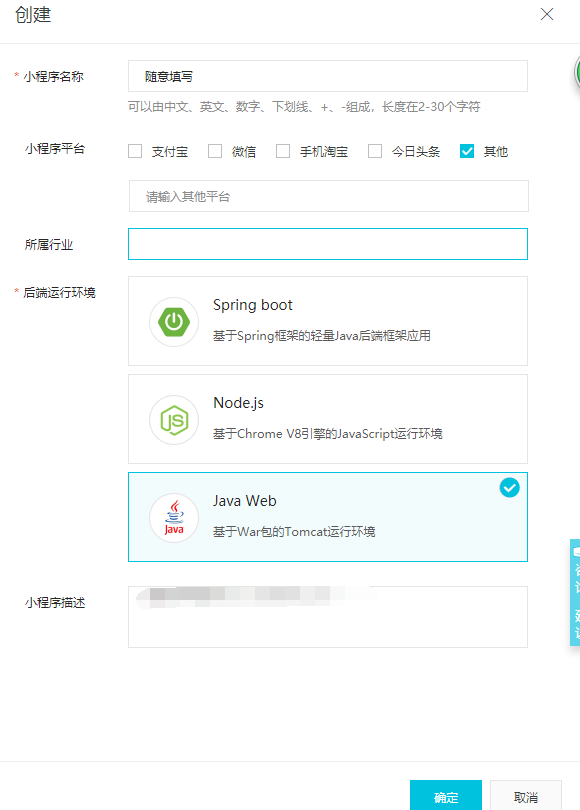Focus the 请输入其他平台 text field
Viewport: 580px width, 810px height.
pos(329,196)
